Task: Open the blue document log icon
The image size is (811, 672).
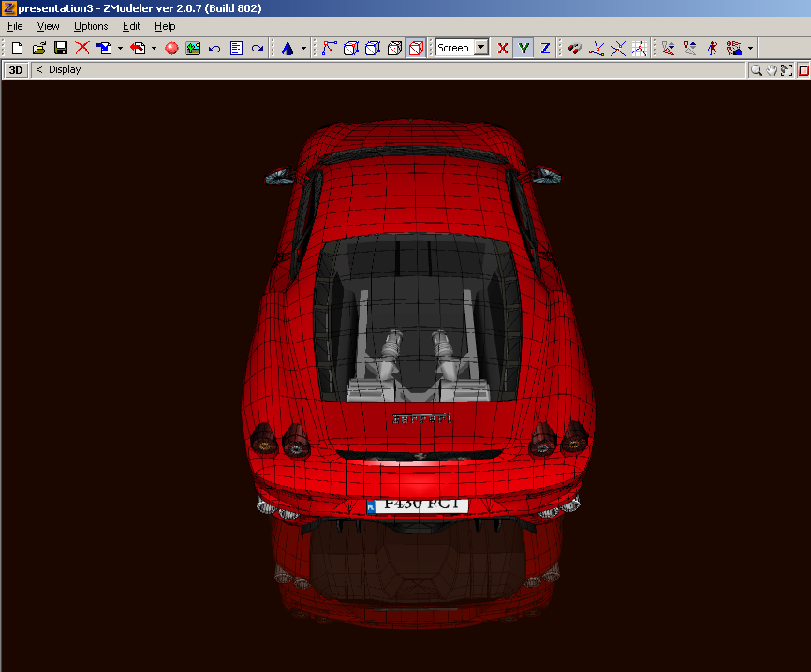Action: click(x=236, y=48)
